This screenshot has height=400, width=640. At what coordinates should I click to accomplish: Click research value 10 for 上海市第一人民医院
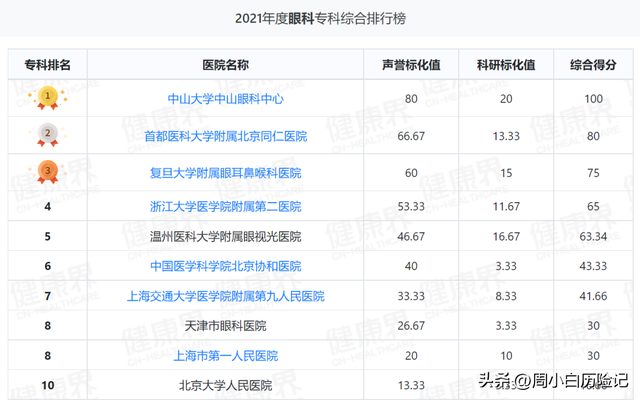click(506, 356)
